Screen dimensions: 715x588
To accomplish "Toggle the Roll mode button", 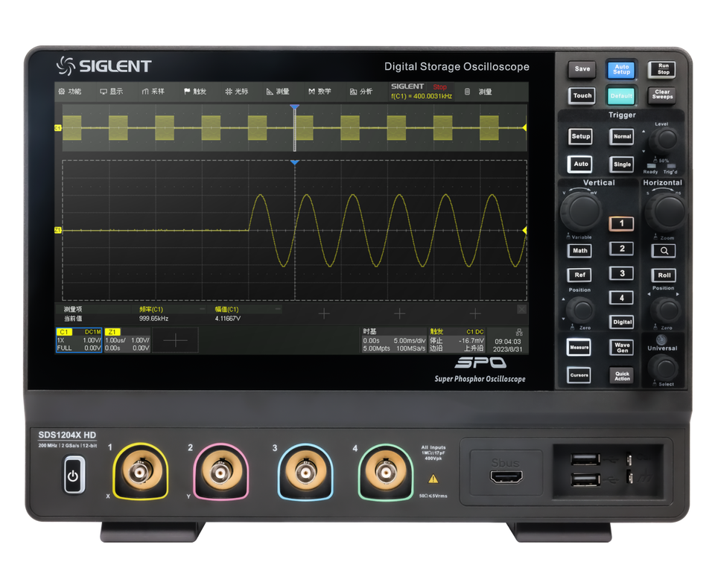I will coord(664,275).
